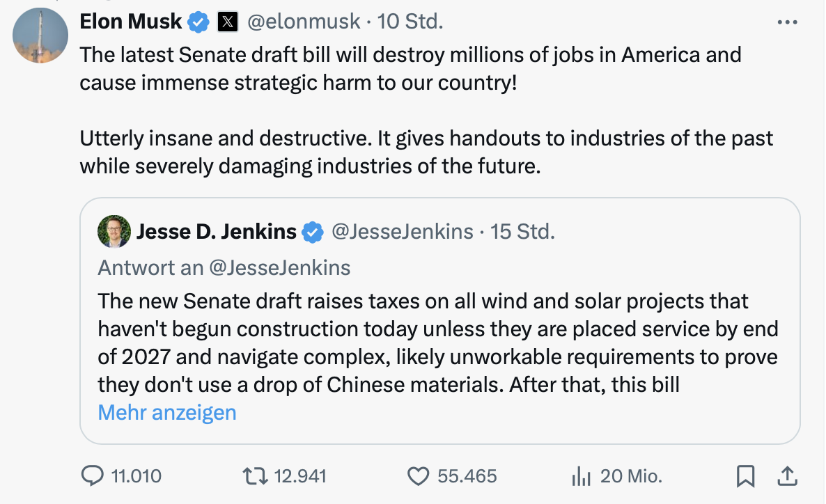Open Elon Musk's rocket profile picture
Screen dimensions: 826x504
point(40,36)
